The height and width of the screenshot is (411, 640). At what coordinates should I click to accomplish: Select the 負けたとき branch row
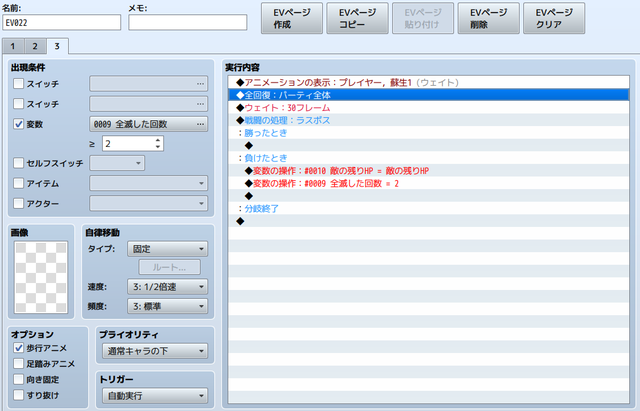click(x=429, y=158)
